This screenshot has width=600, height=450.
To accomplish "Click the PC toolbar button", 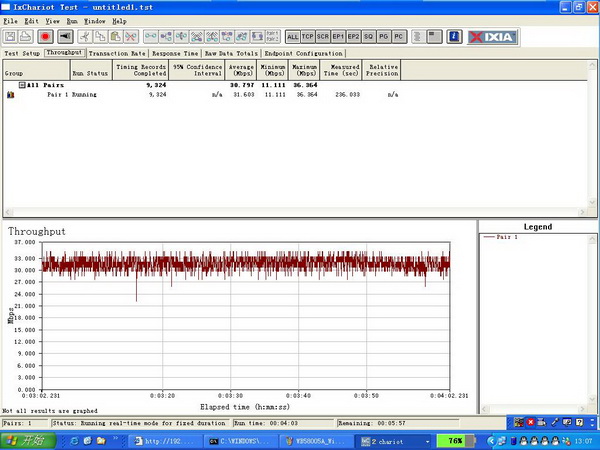I will tap(398, 37).
